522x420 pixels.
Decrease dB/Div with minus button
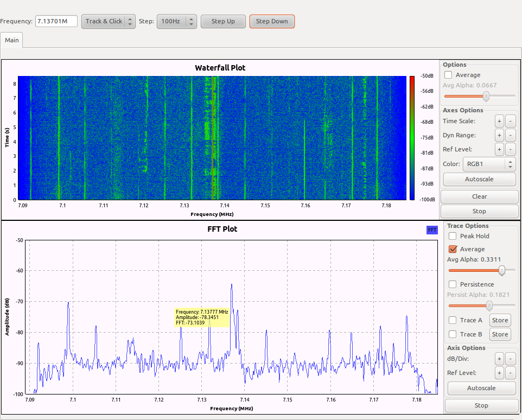[511, 359]
